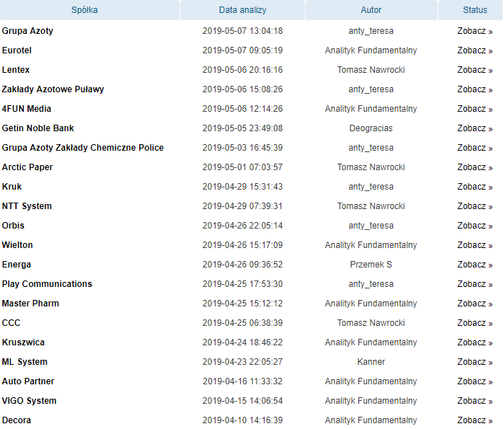504x429 pixels.
Task: View Play Communications analysis via Zobacz
Action: pos(474,284)
